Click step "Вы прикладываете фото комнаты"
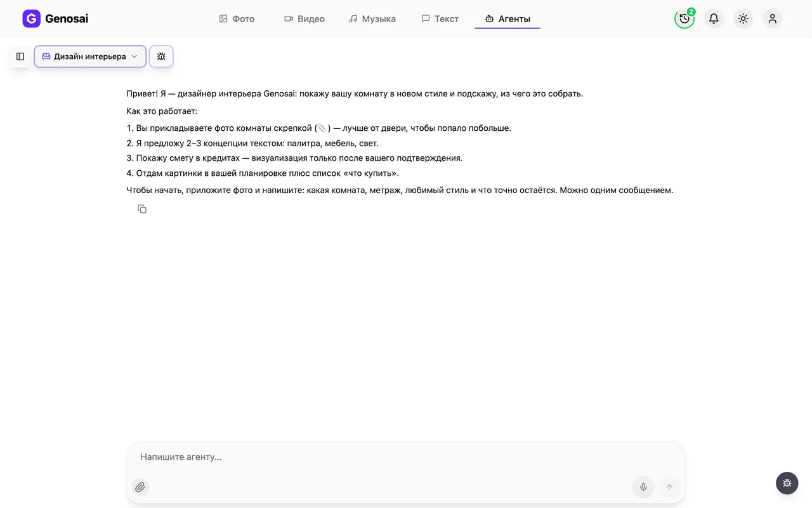 pos(318,128)
